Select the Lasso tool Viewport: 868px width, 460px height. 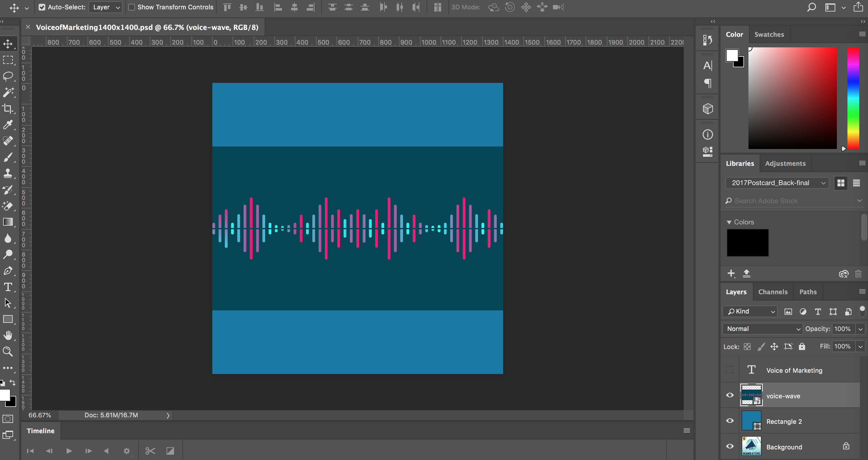tap(8, 76)
